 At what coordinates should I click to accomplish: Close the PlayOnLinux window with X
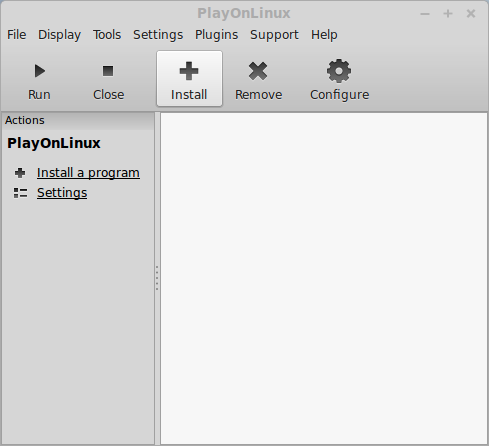point(471,14)
